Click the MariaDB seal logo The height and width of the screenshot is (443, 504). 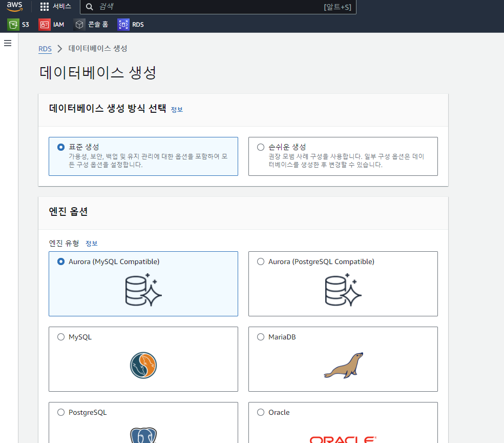pyautogui.click(x=344, y=366)
